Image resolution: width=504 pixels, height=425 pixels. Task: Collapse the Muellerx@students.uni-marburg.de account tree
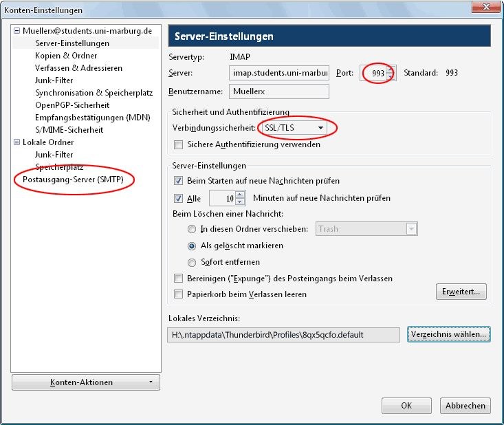tap(17, 31)
